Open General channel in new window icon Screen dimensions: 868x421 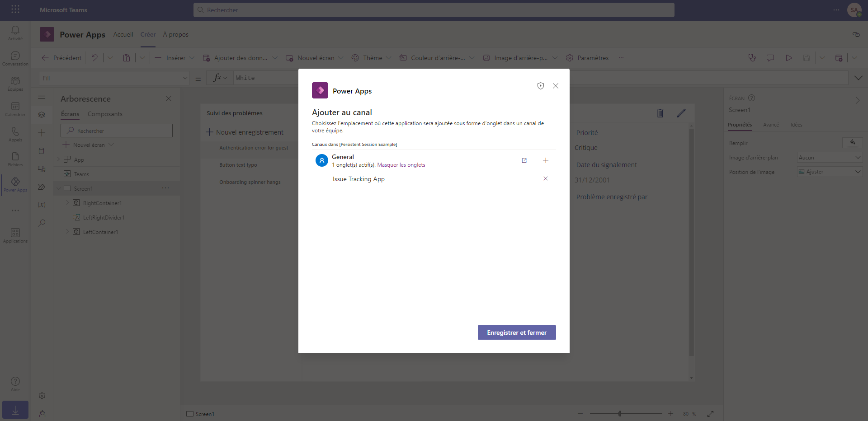524,160
